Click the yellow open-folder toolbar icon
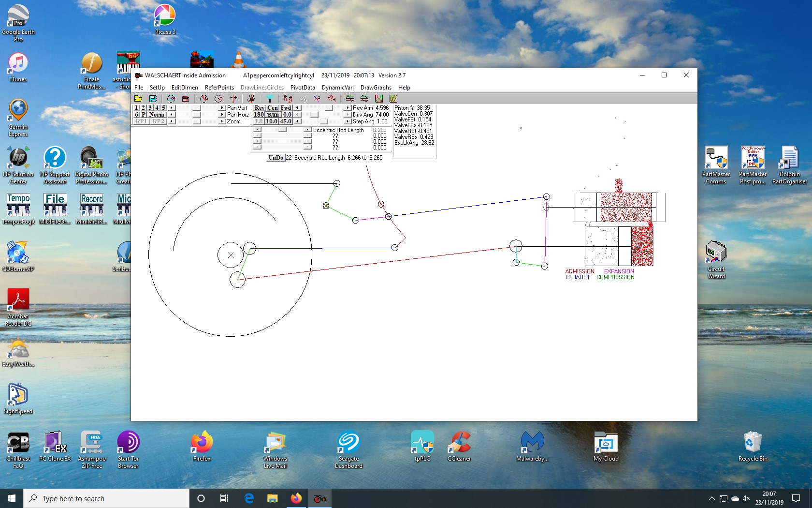This screenshot has height=508, width=812. 138,99
